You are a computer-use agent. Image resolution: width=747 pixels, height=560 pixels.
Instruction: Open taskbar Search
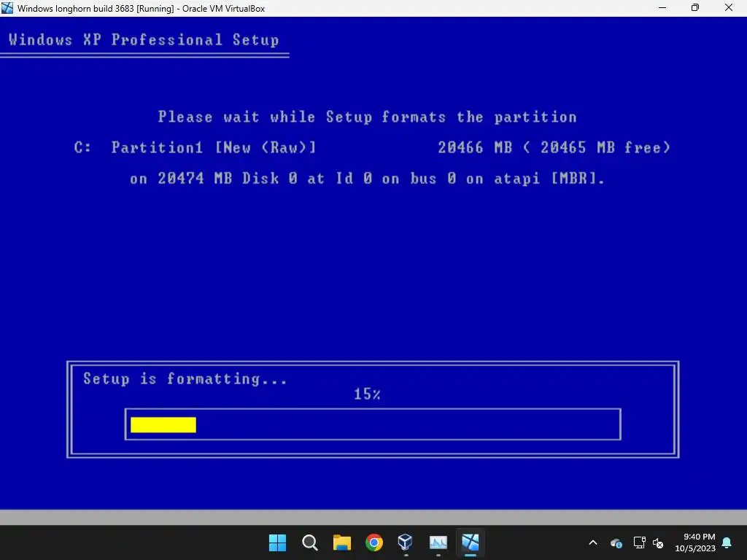(x=309, y=542)
